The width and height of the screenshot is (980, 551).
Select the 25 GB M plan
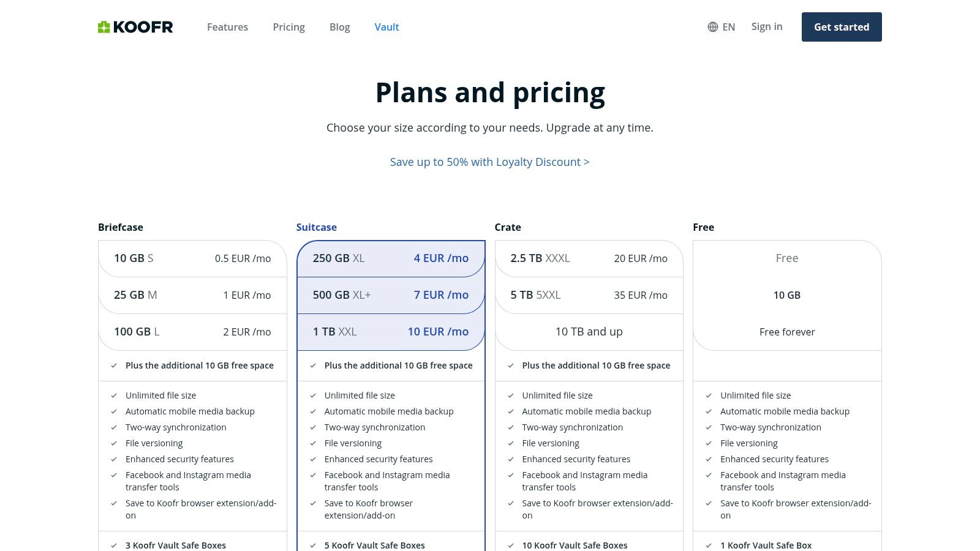[192, 295]
